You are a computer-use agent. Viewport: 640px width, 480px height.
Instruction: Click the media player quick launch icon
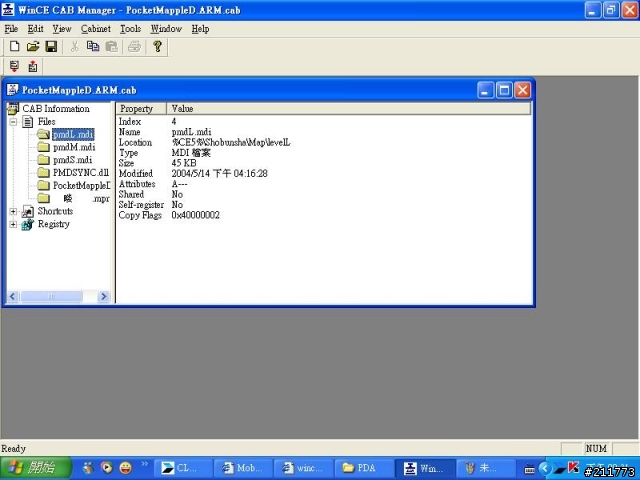(x=107, y=468)
